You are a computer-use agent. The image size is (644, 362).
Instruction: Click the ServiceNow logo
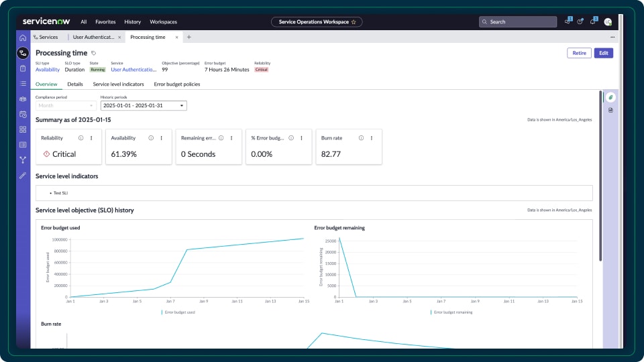tap(46, 21)
